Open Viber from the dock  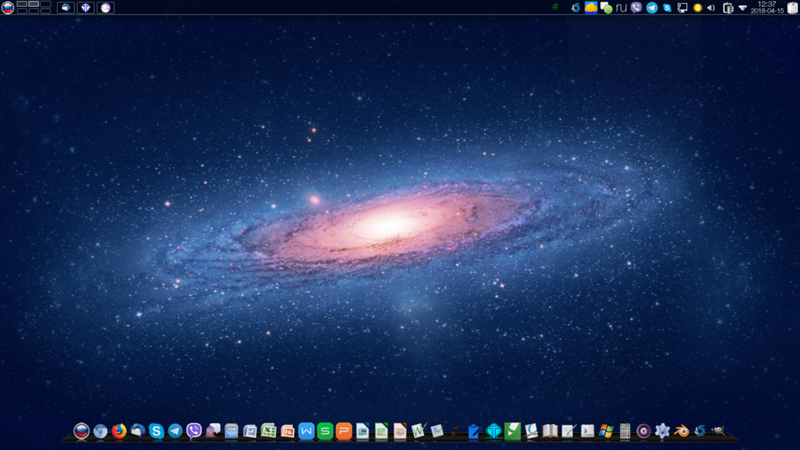click(194, 431)
